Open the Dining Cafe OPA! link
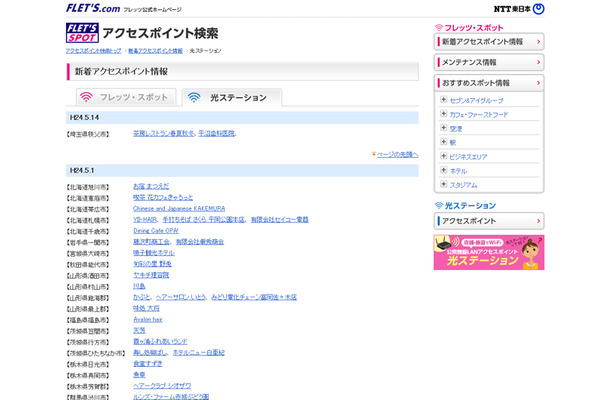The image size is (610, 400). click(x=156, y=231)
